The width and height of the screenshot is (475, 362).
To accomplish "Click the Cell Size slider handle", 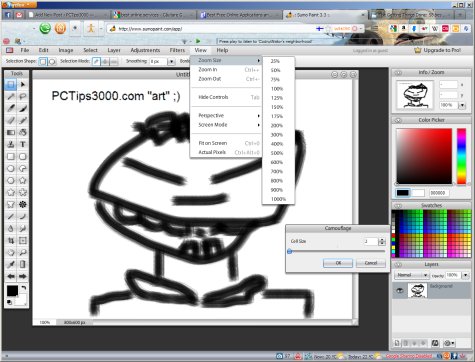I will click(290, 251).
